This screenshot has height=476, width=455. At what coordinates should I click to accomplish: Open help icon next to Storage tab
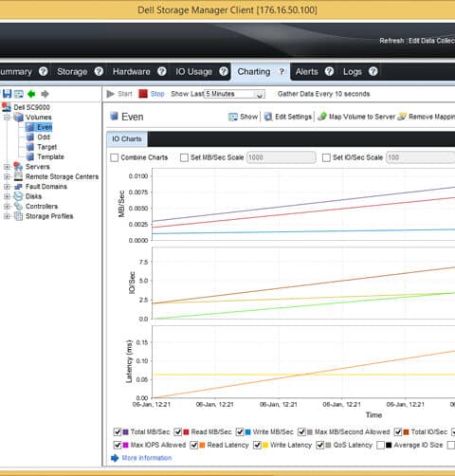click(x=99, y=71)
